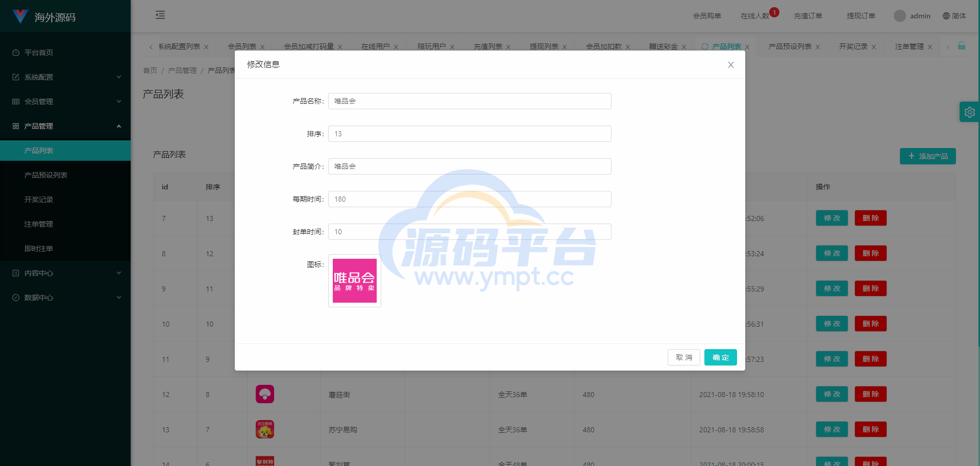Switch to the 产品预设列表 tab

[790, 46]
